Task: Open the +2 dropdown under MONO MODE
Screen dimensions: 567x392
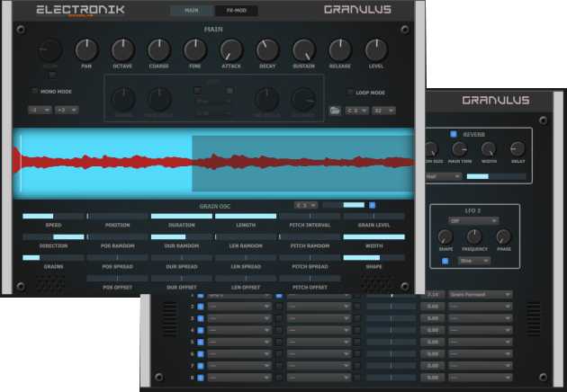Action: click(67, 110)
